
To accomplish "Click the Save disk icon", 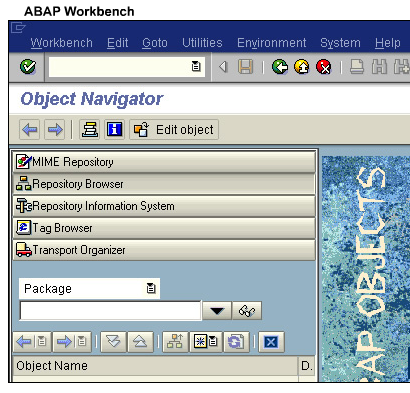I will [245, 67].
